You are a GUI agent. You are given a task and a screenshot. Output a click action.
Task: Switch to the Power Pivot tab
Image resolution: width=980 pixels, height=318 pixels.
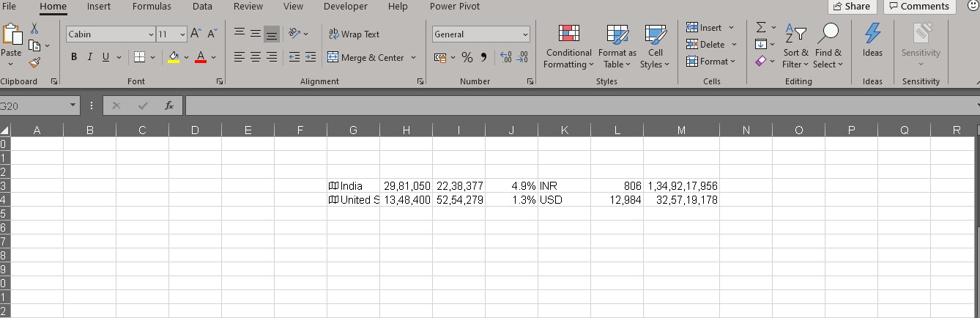455,6
